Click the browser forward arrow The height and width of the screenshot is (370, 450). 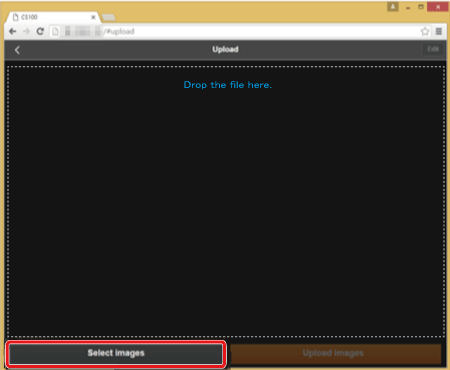26,31
